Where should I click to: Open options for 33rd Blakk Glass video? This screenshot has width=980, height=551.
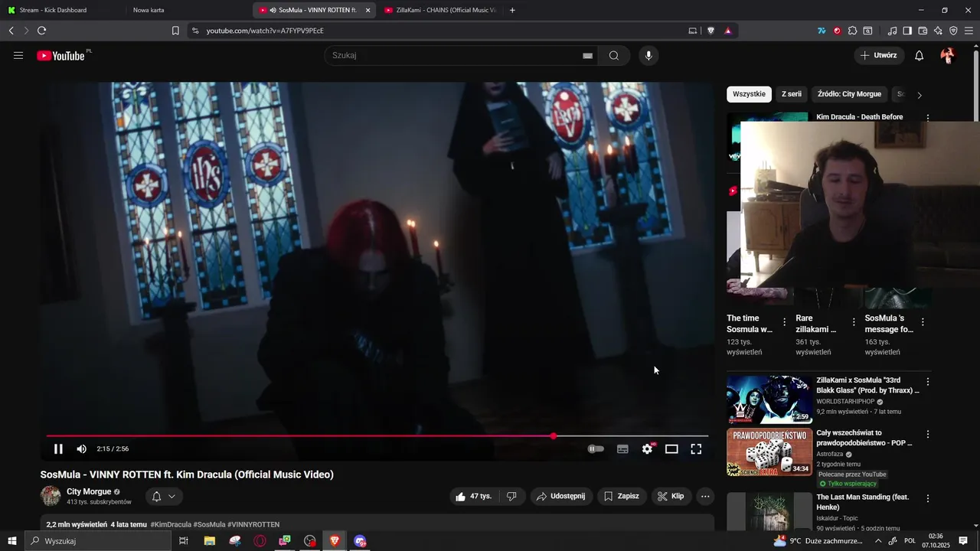[x=928, y=381]
